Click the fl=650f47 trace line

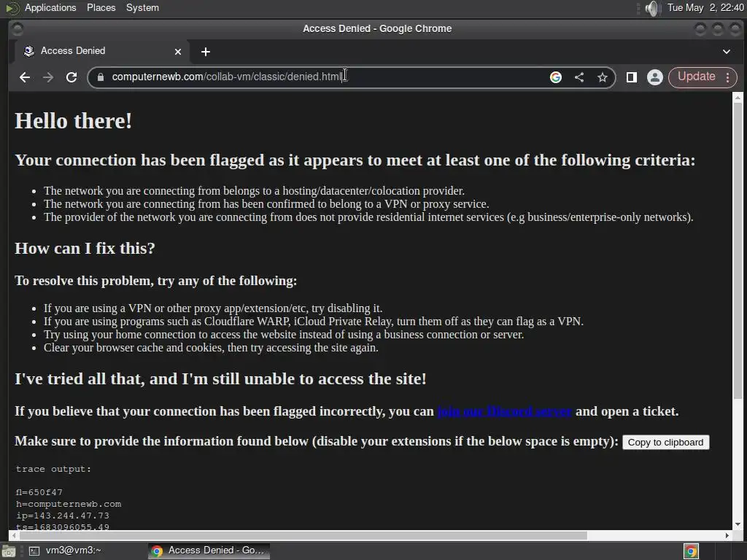[x=39, y=492]
